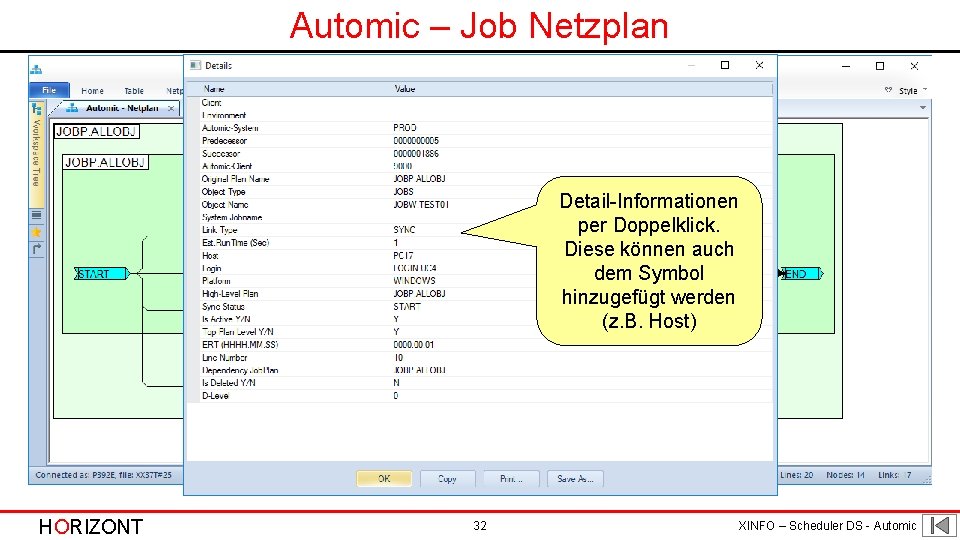Close the Automic - Netplan tab
The height and width of the screenshot is (540, 960).
171,108
